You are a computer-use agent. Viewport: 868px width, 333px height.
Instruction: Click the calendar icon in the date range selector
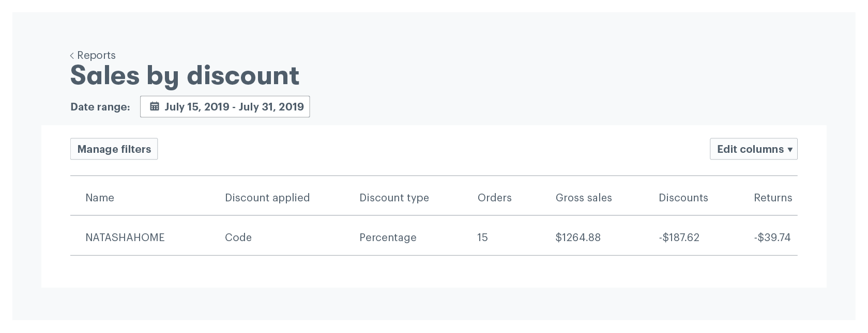click(154, 106)
